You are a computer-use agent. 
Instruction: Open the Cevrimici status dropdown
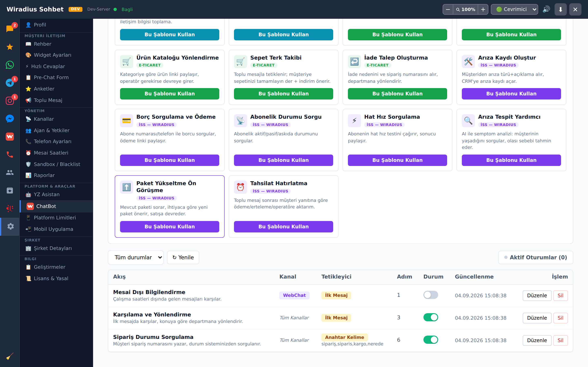(514, 9)
